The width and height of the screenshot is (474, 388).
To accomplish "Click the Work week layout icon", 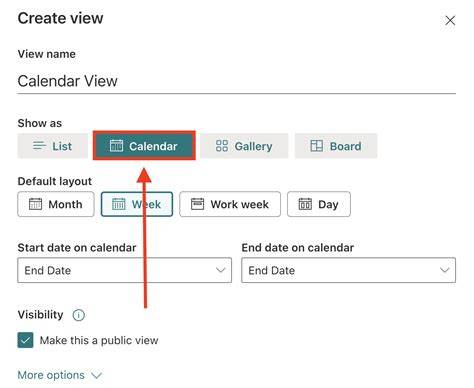I will tap(197, 204).
